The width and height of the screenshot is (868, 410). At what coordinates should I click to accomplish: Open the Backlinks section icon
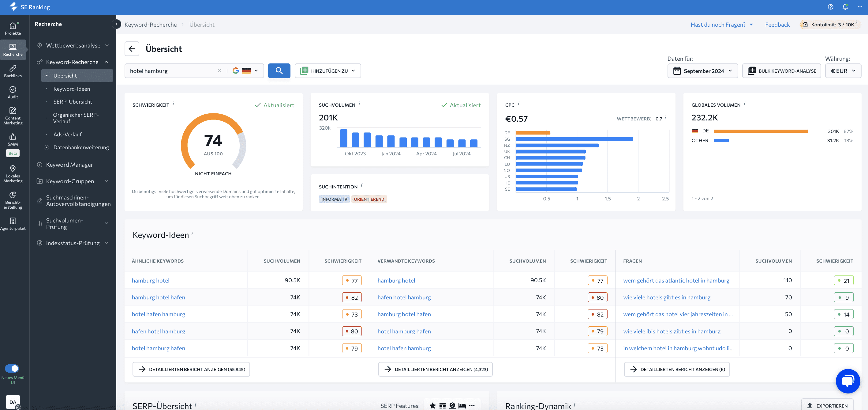click(13, 71)
